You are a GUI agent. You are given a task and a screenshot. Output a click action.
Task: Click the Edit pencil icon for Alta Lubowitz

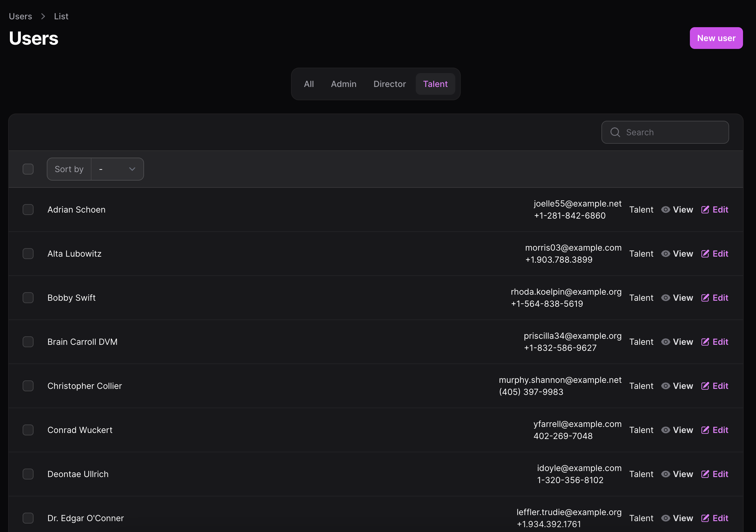tap(705, 254)
